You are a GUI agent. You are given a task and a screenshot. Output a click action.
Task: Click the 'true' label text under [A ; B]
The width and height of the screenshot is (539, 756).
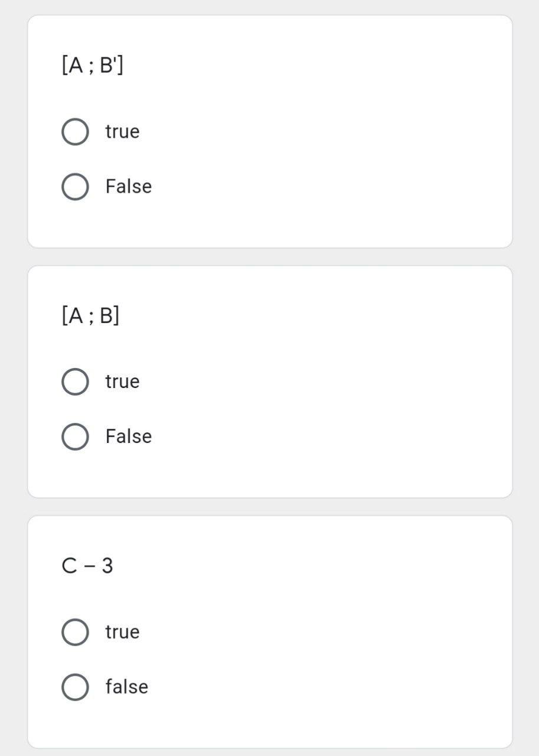(x=122, y=382)
